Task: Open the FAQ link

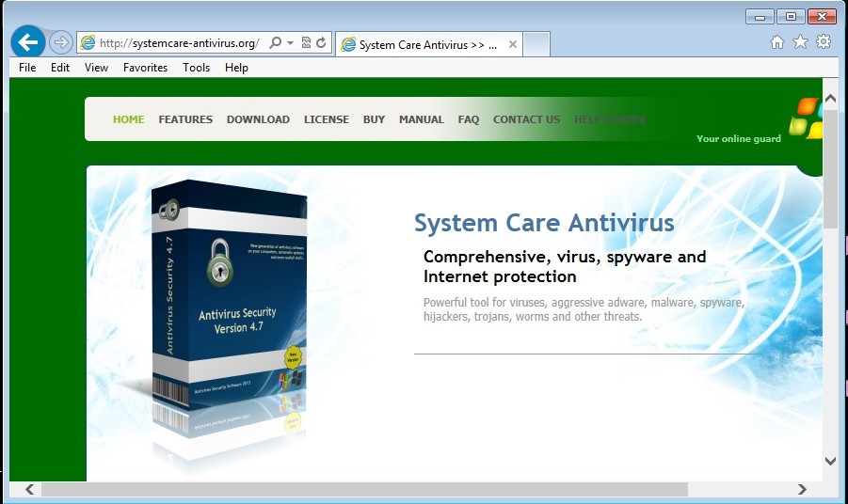Action: pos(469,119)
